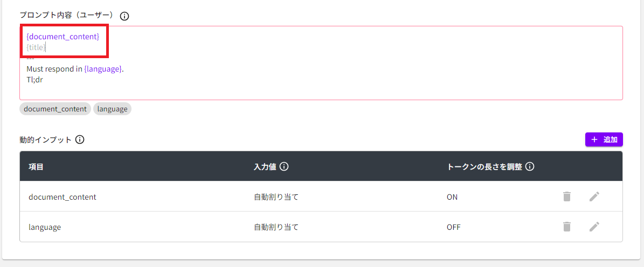
Task: Click the {language} variable in prompt text
Action: (x=103, y=69)
